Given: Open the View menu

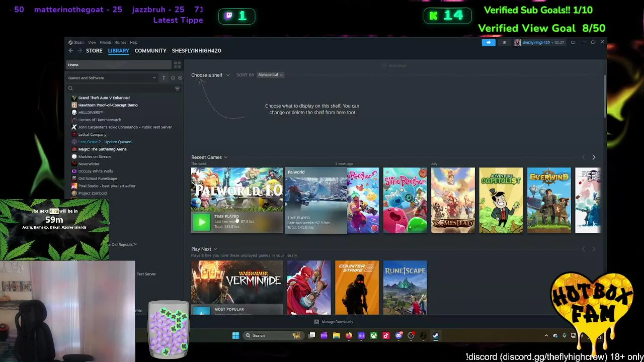Looking at the screenshot, I should click(x=92, y=43).
